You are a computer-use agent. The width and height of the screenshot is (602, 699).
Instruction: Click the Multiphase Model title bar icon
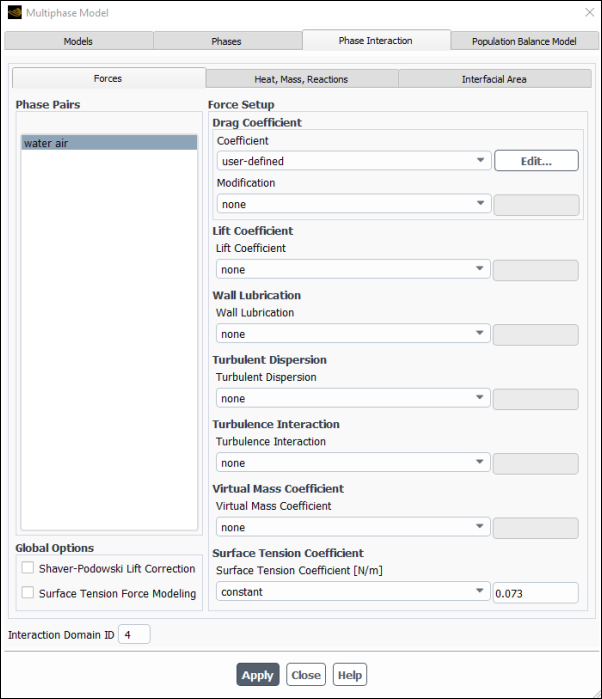coord(15,12)
